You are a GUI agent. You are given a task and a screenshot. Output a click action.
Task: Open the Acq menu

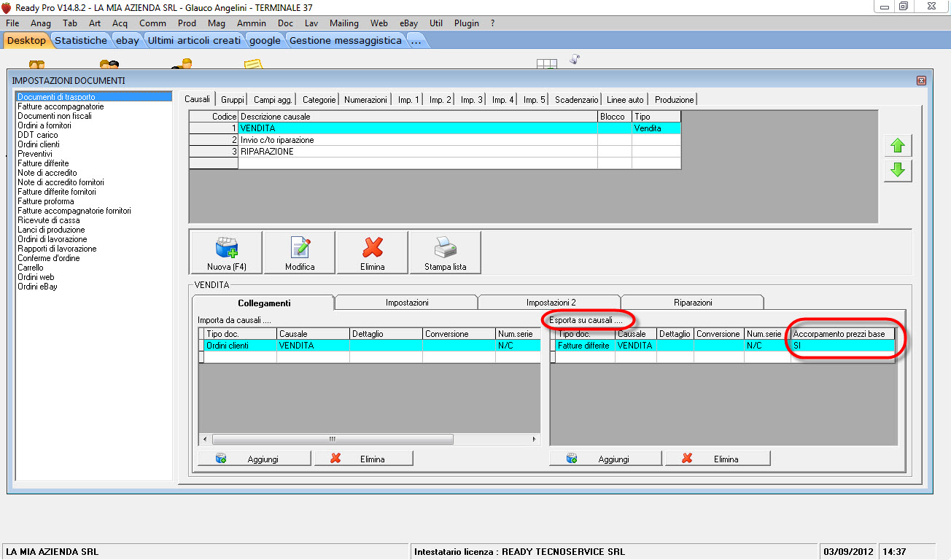(120, 23)
